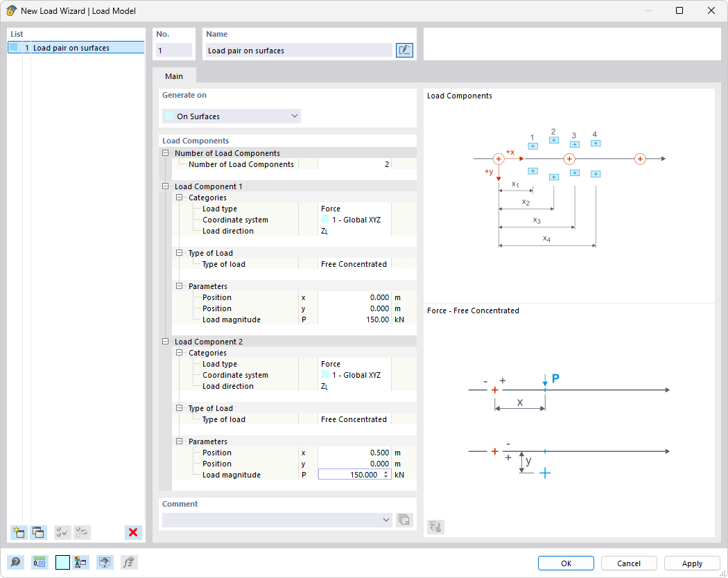
Task: Add a load component using plus symbol 4
Action: tap(595, 143)
